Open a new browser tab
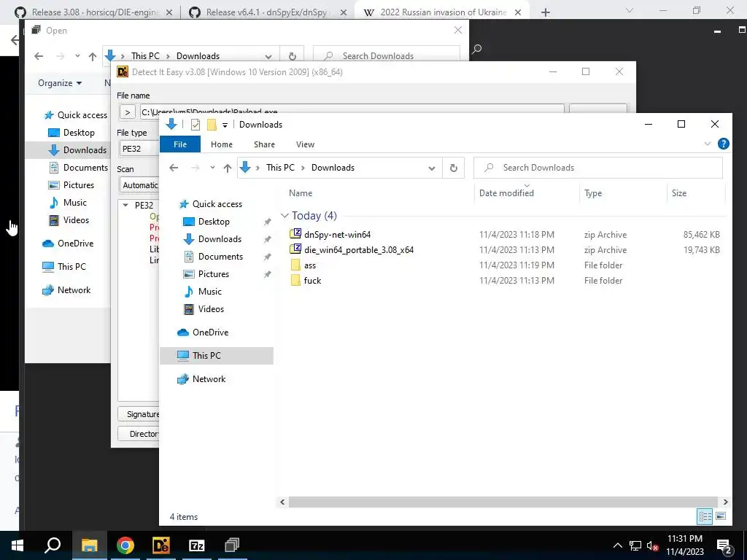The image size is (747, 560). pyautogui.click(x=546, y=12)
